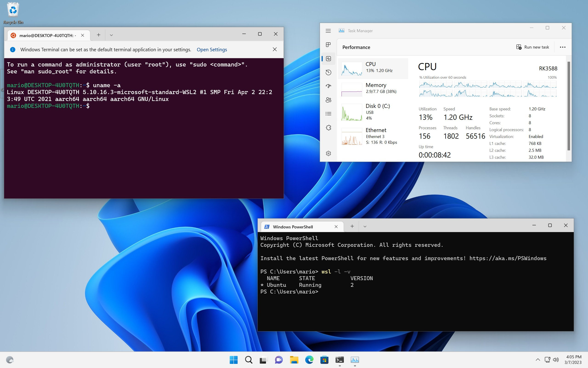Click Up time value 0:00:08:42
Image resolution: width=588 pixels, height=368 pixels.
point(434,155)
